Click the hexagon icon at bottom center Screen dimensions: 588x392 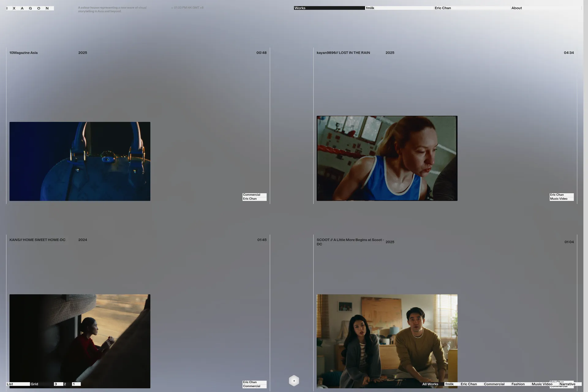pos(293,380)
